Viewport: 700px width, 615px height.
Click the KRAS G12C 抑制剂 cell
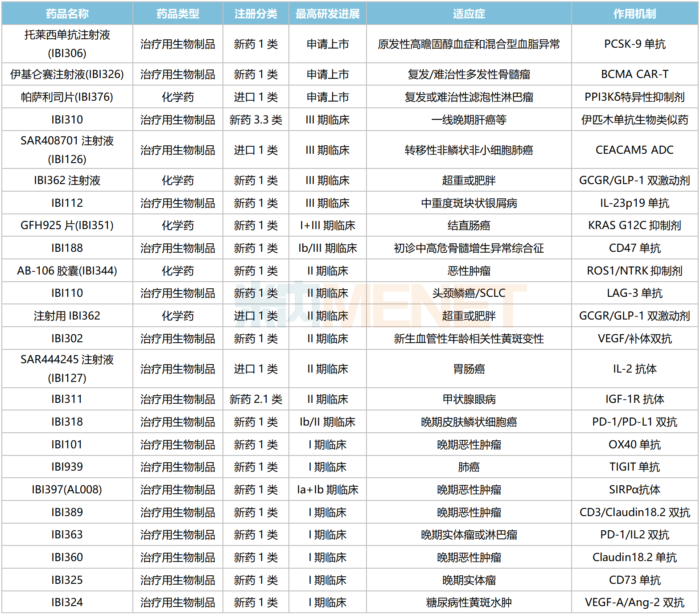tap(635, 225)
